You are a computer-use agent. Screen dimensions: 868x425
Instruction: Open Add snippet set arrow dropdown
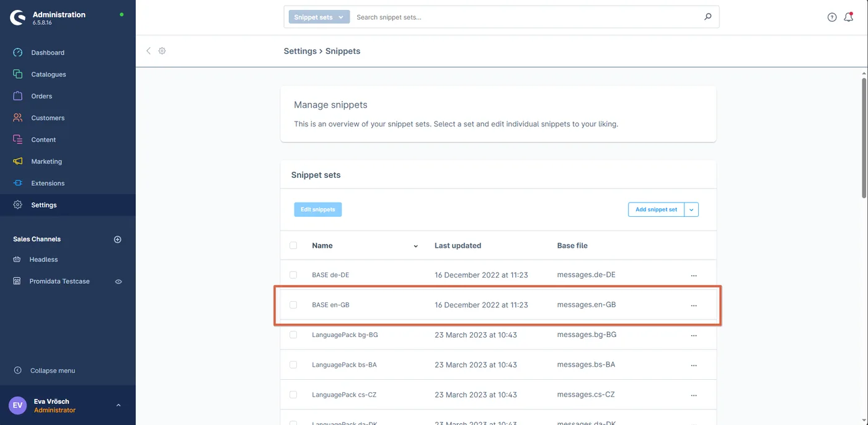pyautogui.click(x=692, y=209)
